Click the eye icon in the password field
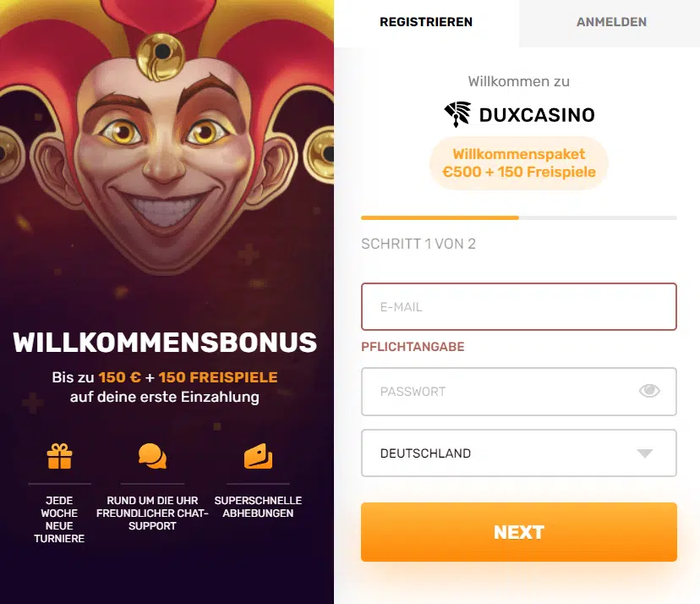Viewport: 700px width, 604px height. [649, 390]
